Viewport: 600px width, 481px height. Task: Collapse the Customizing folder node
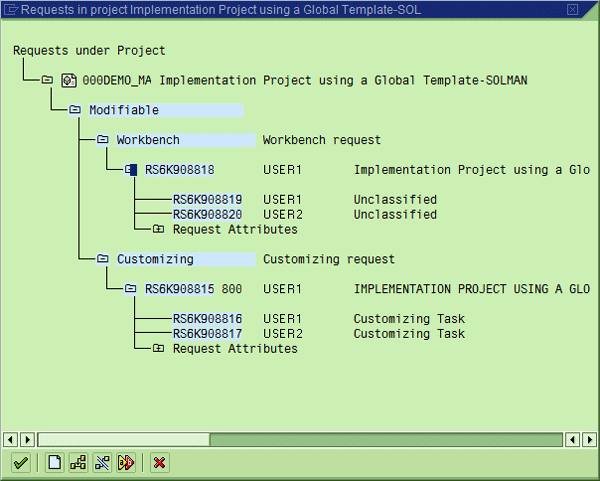[x=103, y=258]
